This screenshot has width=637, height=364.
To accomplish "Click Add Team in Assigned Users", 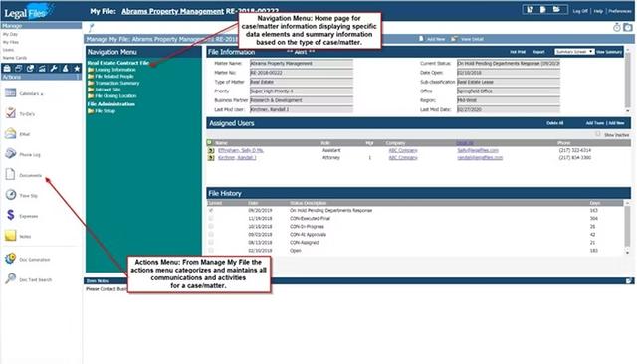I will point(595,123).
